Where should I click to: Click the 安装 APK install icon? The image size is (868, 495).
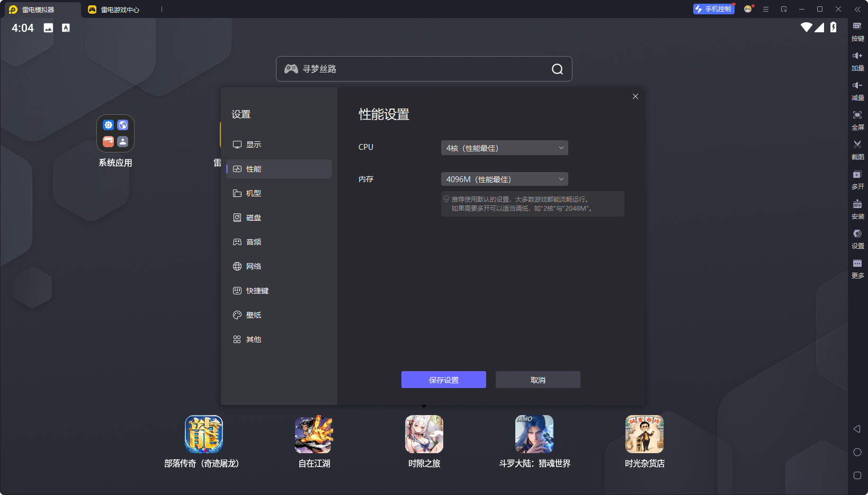[x=857, y=209]
